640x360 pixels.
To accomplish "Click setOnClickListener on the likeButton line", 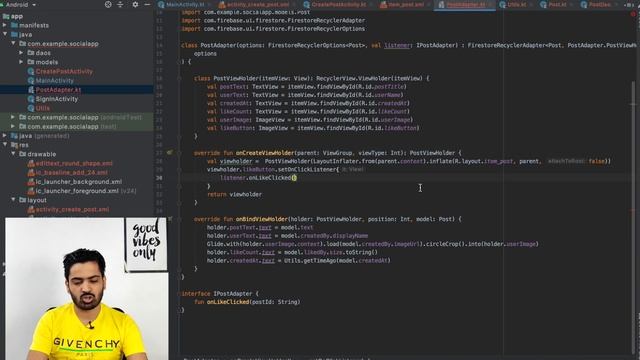I will tap(307, 169).
